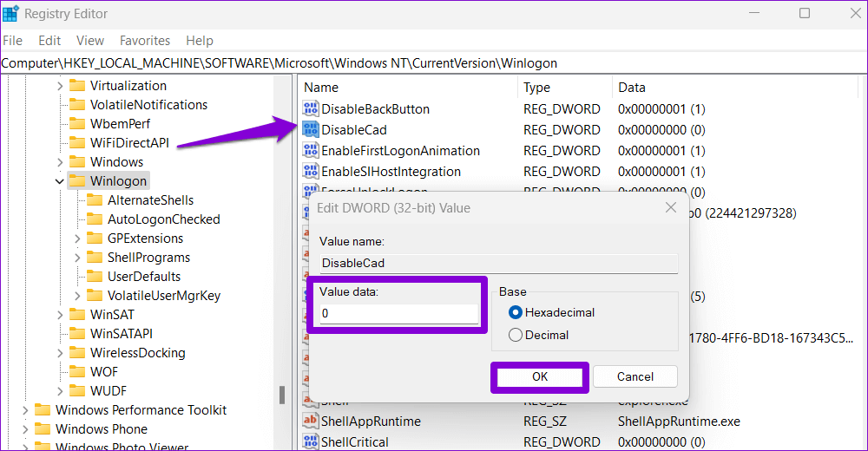This screenshot has width=868, height=451.
Task: Expand the Windows key in tree
Action: tap(60, 162)
